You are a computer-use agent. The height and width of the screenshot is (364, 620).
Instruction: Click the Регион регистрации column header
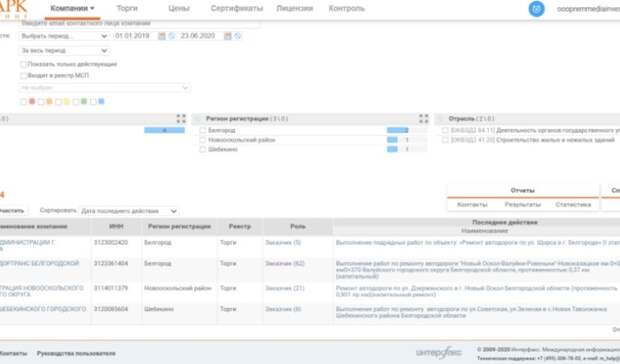[x=179, y=226]
